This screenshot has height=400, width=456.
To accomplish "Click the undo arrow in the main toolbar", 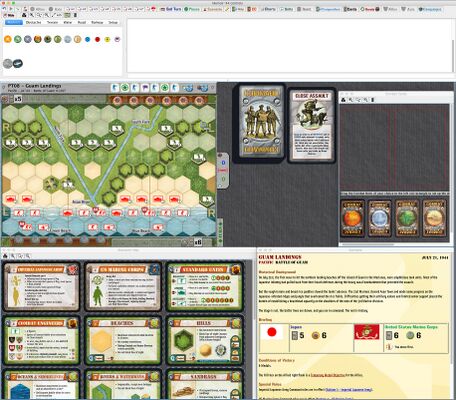I will tap(4, 9).
